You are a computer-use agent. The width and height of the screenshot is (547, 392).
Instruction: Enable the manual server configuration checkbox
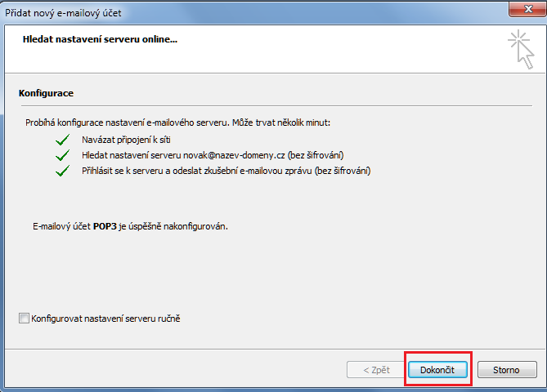click(x=23, y=318)
